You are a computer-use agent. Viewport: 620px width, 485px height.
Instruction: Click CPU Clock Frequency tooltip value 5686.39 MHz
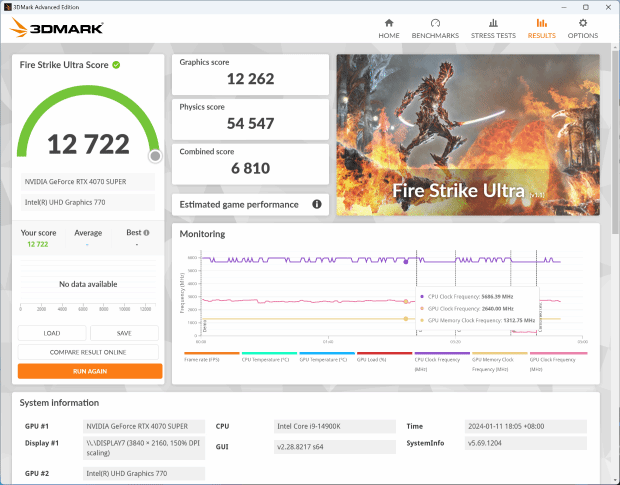(x=497, y=296)
